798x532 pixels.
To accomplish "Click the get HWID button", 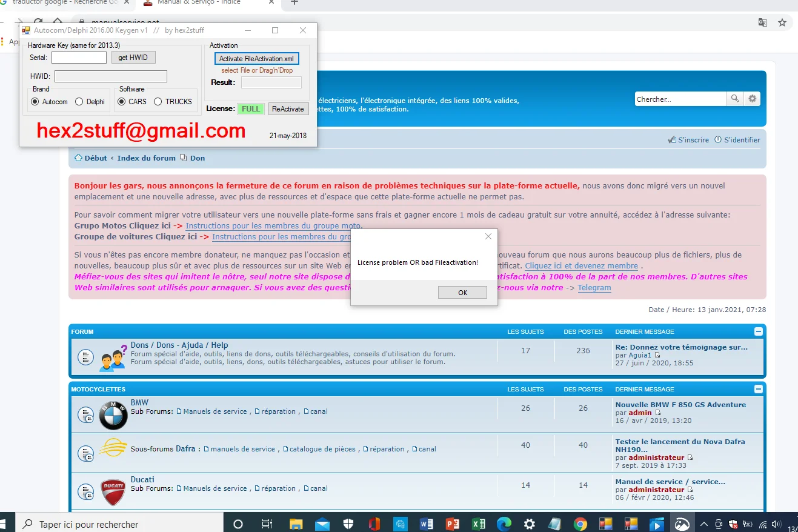I will 133,58.
